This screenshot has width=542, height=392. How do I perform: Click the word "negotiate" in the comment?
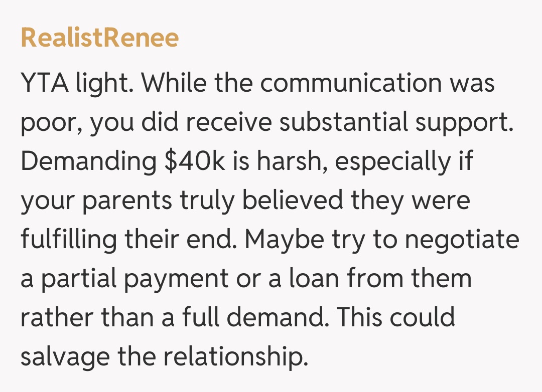[x=462, y=240]
